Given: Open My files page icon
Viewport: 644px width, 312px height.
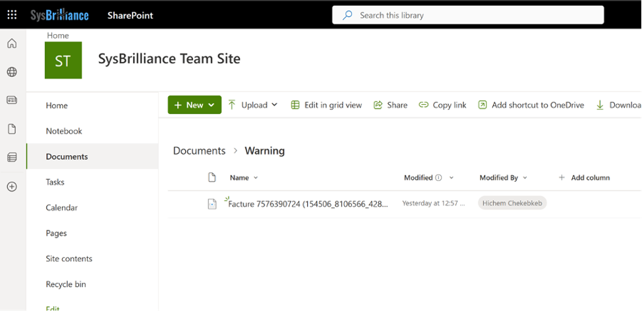Looking at the screenshot, I should pyautogui.click(x=13, y=129).
